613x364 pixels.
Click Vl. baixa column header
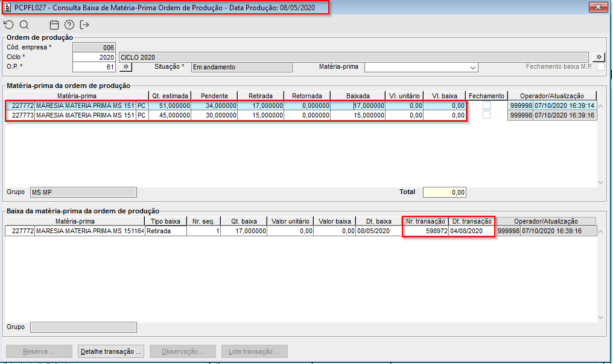point(445,96)
